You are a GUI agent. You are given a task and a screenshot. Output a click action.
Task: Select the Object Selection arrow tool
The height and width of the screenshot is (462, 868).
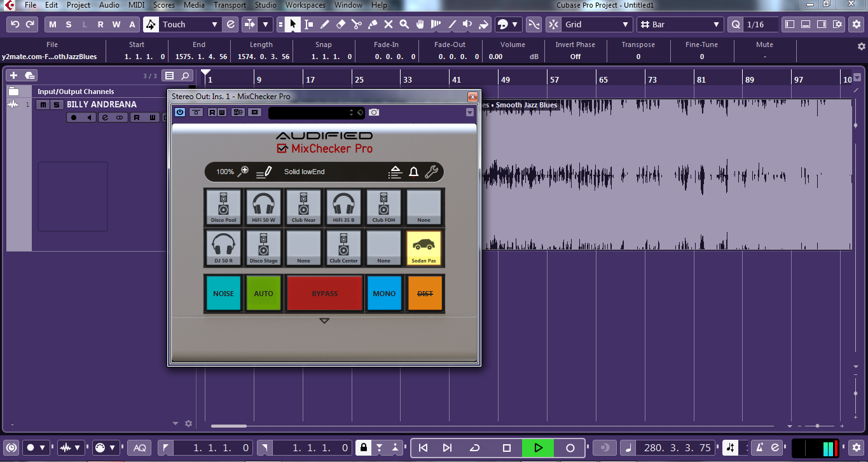pos(293,24)
